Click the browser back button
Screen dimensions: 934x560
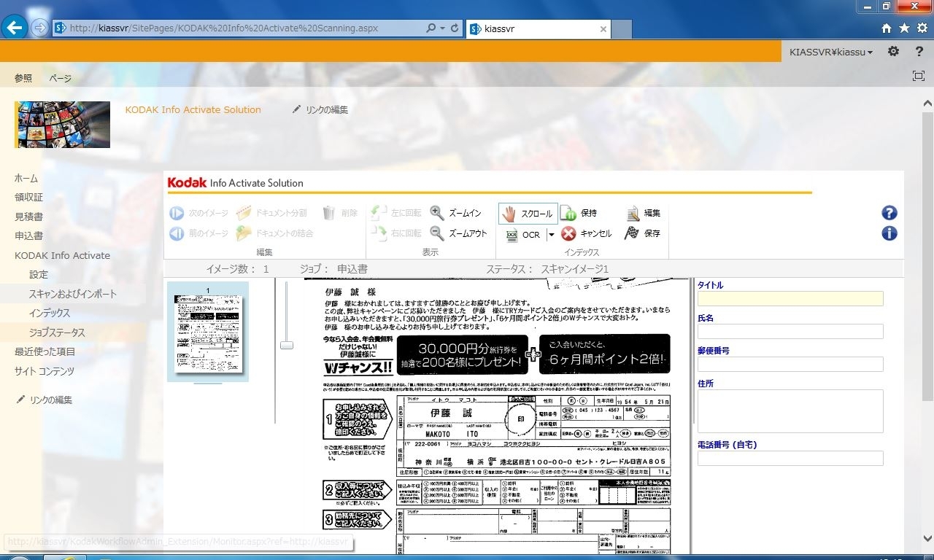[15, 28]
